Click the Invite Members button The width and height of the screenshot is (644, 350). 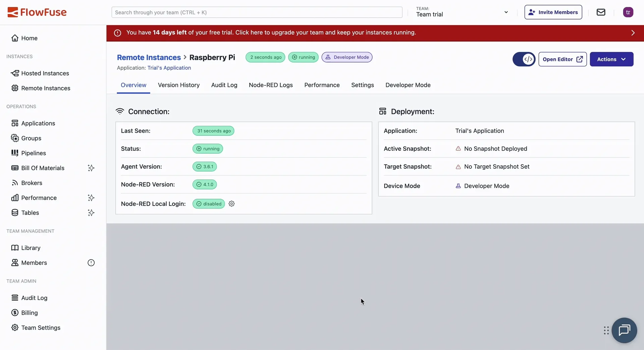[553, 12]
